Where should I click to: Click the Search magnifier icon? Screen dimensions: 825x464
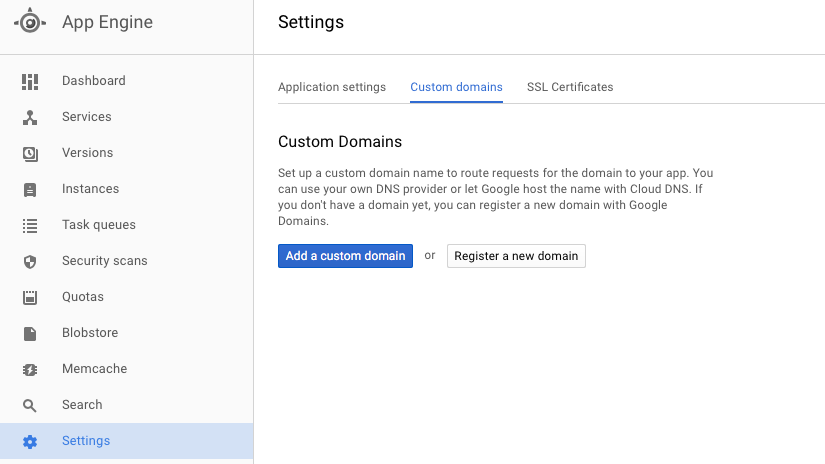[30, 406]
